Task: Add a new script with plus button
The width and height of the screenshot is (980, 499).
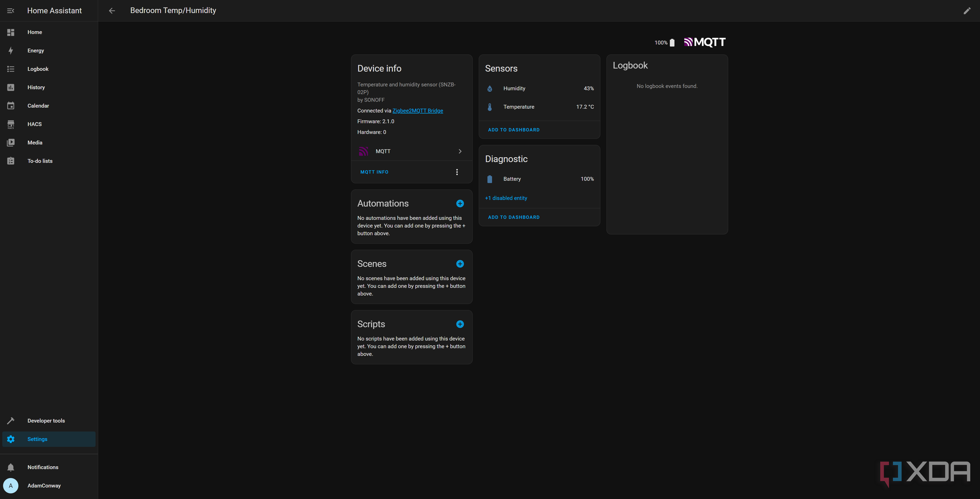Action: tap(460, 324)
